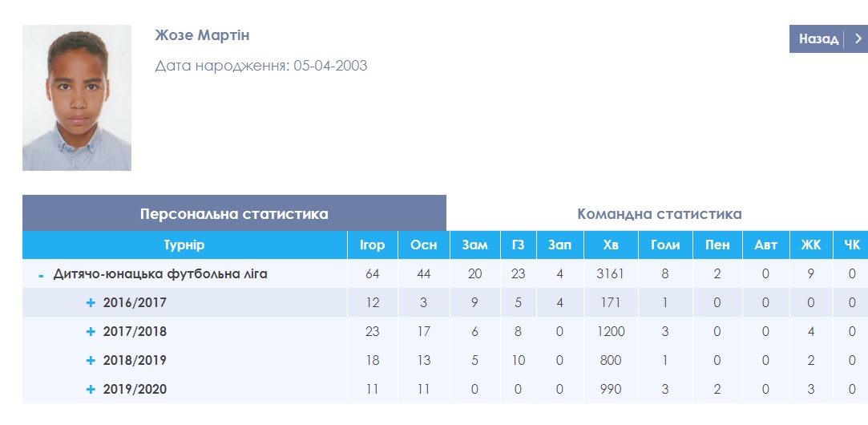
Task: Expand the 2016/2017 season row
Action: pyautogui.click(x=91, y=303)
